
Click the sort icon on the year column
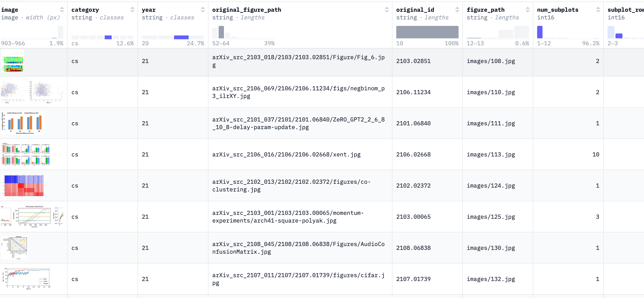[203, 10]
